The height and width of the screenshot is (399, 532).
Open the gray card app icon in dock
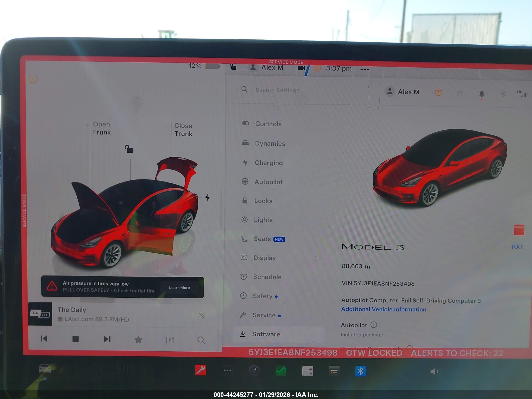pyautogui.click(x=334, y=371)
